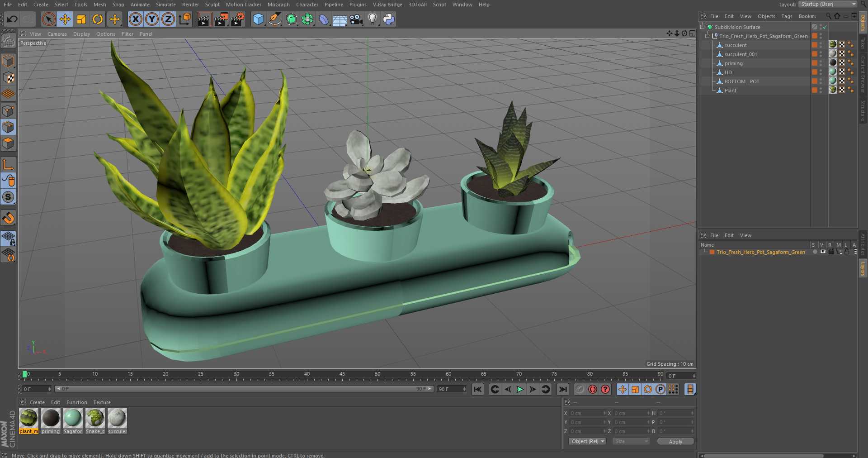Open Object (Rel) coordinate dropdown
This screenshot has width=868, height=458.
point(587,441)
